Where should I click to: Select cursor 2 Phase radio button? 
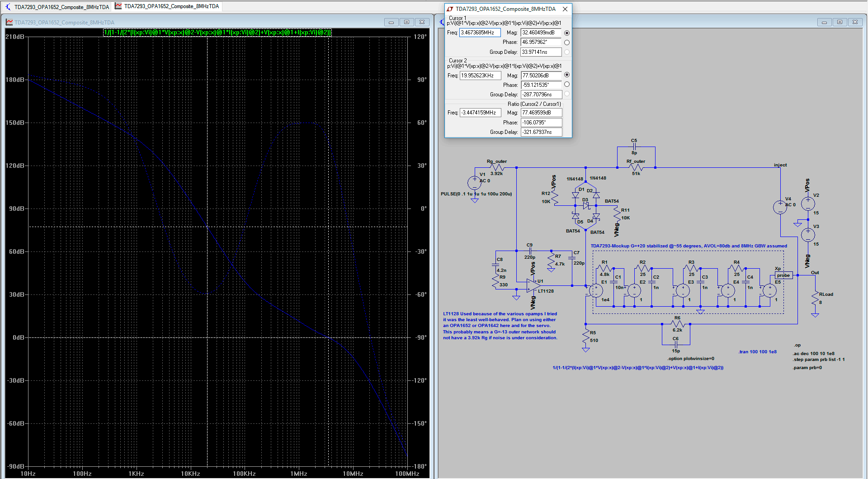coord(567,85)
